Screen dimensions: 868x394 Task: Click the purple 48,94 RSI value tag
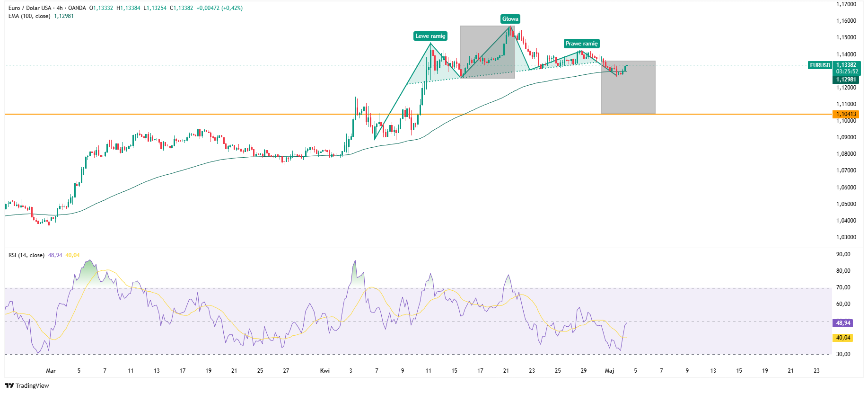tap(843, 323)
